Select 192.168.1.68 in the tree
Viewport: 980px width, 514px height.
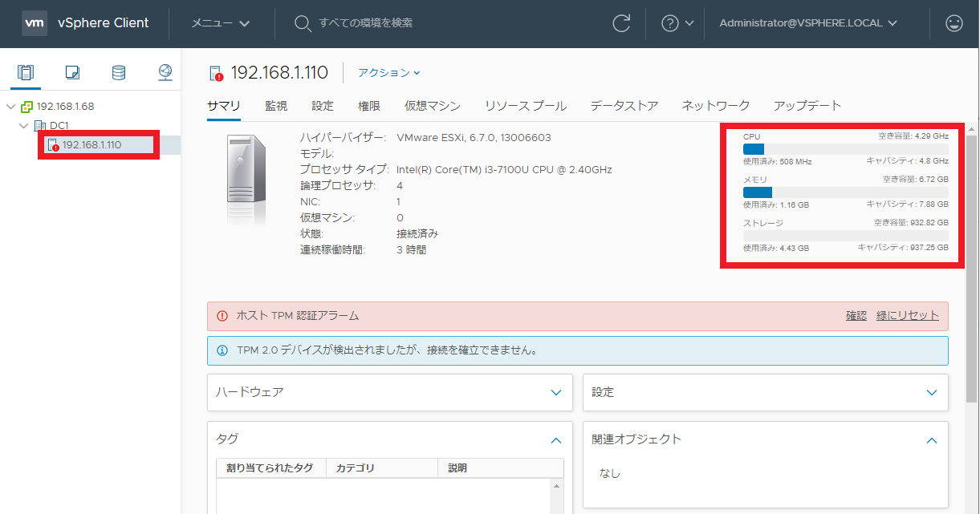coord(66,107)
